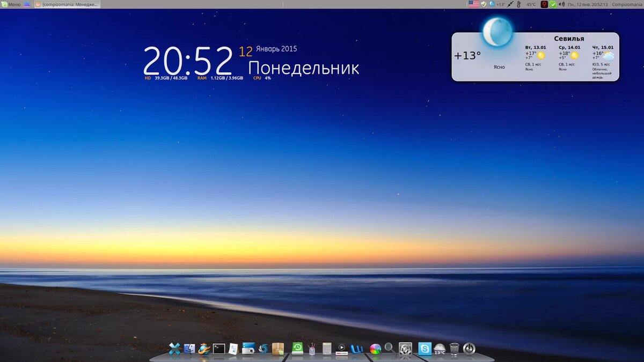Click the magnifier search icon in the dock
The height and width of the screenshot is (362, 644).
(389, 349)
